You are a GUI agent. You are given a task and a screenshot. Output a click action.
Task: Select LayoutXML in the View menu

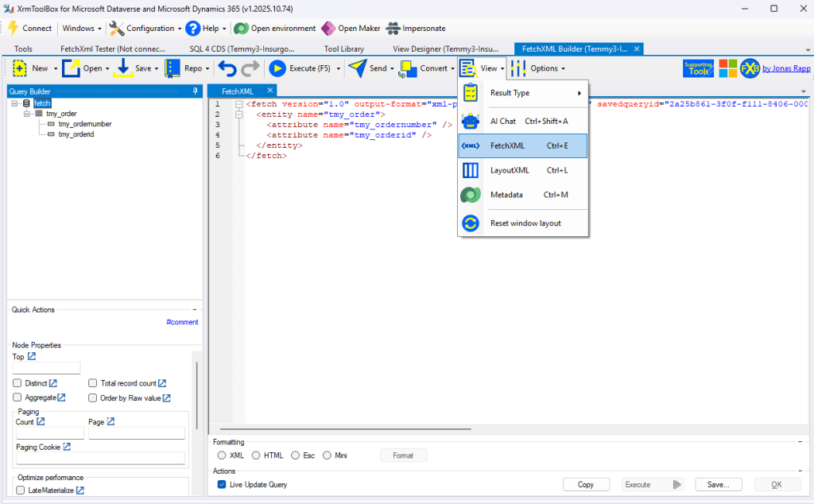click(x=523, y=170)
